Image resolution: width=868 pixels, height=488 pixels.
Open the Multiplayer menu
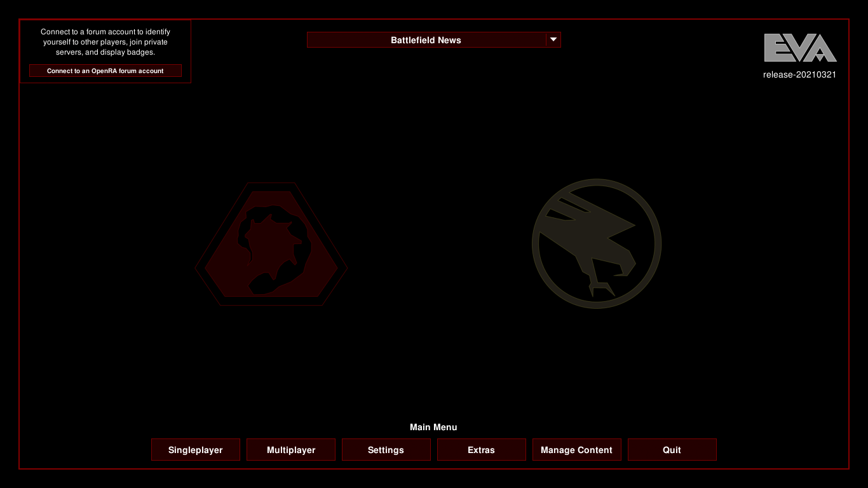[291, 450]
